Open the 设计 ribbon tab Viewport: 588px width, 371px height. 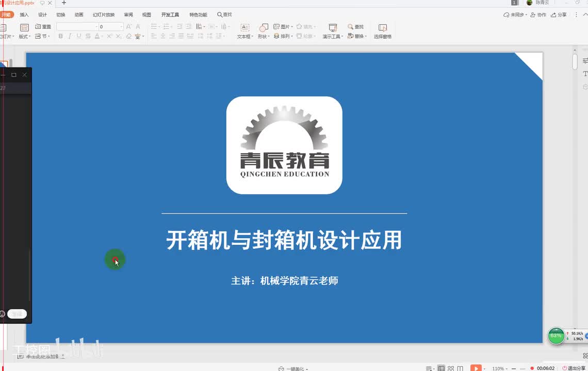(x=42, y=14)
